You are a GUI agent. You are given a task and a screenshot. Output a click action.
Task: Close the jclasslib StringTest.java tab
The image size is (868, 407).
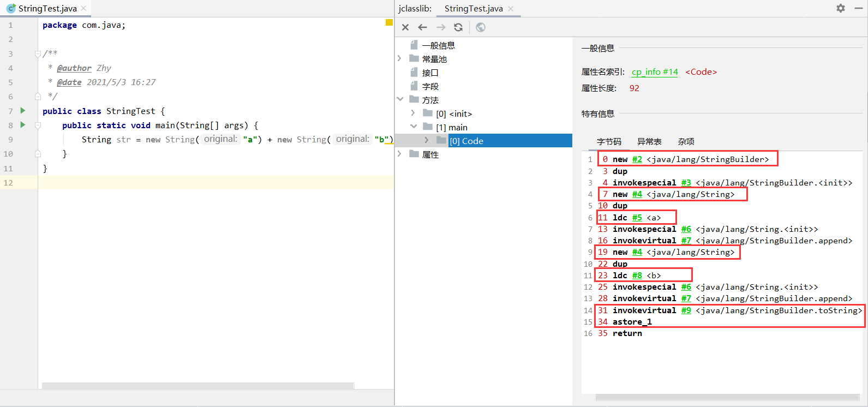point(511,8)
